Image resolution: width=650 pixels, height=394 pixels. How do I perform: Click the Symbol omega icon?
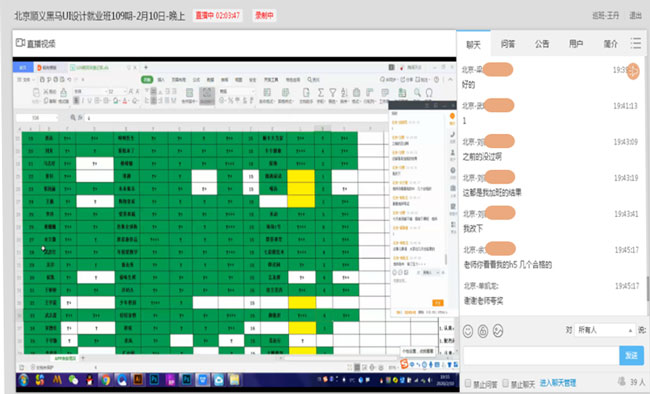click(429, 92)
